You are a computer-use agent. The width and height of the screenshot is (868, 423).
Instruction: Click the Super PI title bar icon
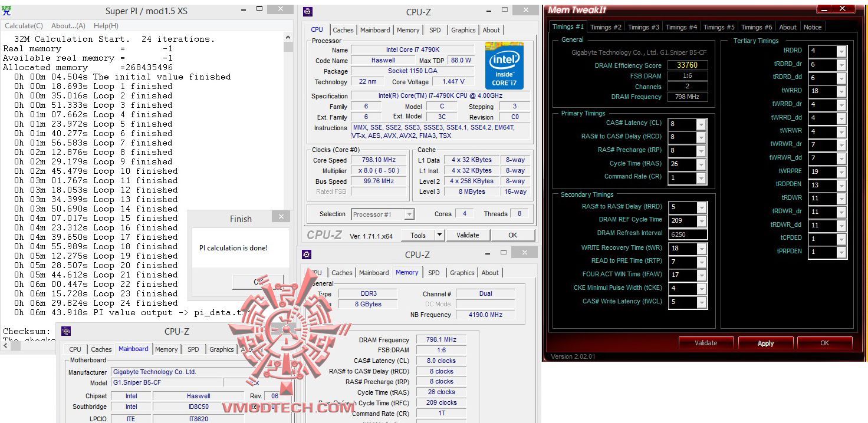[x=8, y=11]
